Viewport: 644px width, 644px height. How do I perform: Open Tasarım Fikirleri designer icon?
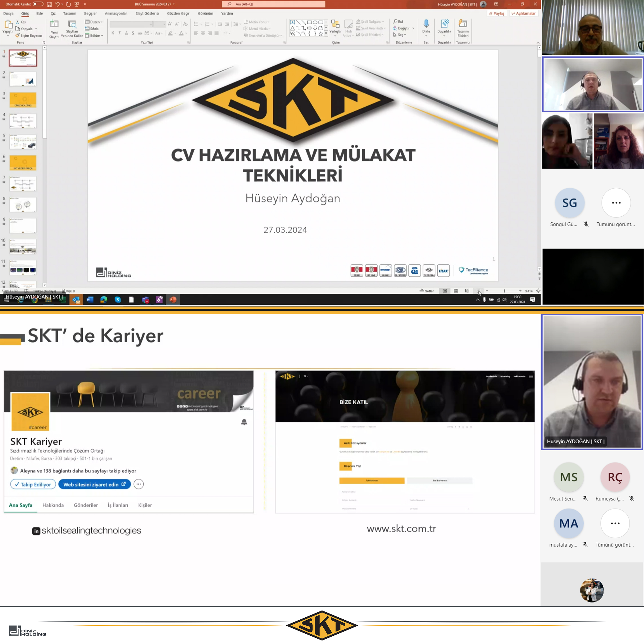pos(463,23)
